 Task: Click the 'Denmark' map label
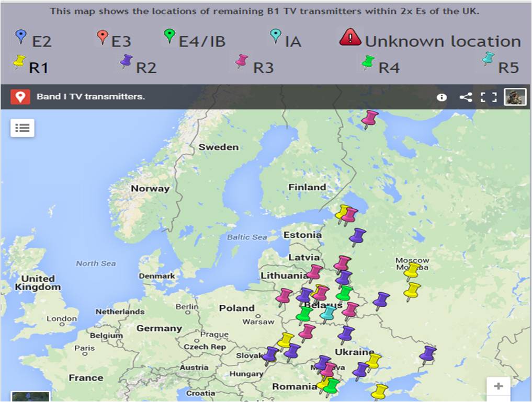coord(157,276)
